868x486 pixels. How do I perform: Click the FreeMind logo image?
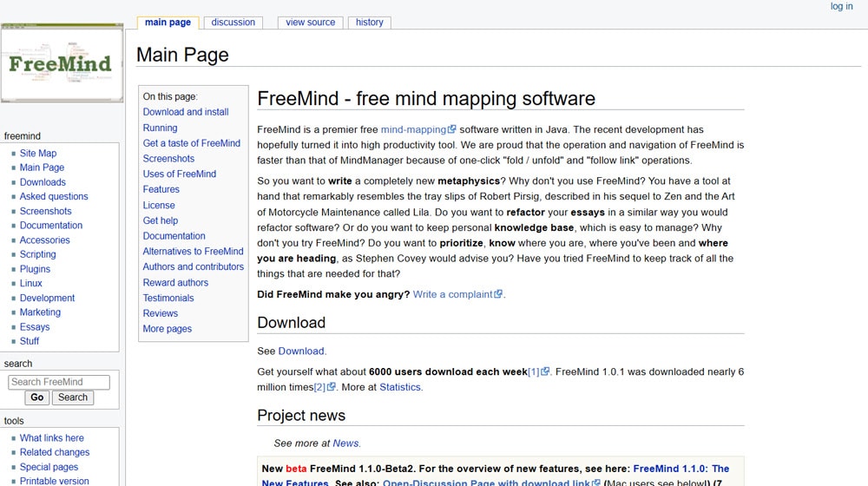(61, 64)
